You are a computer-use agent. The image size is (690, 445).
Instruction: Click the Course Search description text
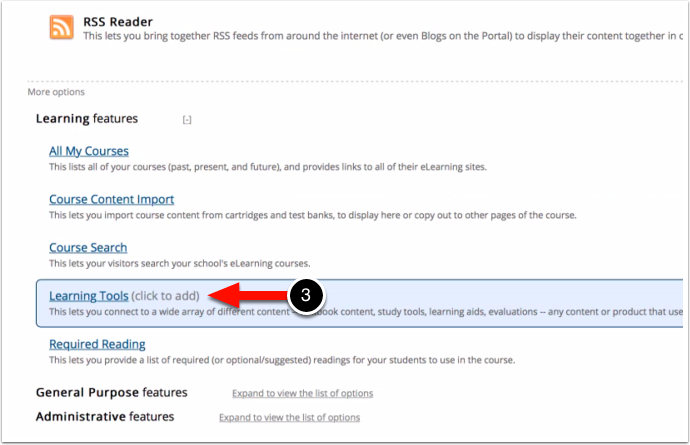(180, 264)
